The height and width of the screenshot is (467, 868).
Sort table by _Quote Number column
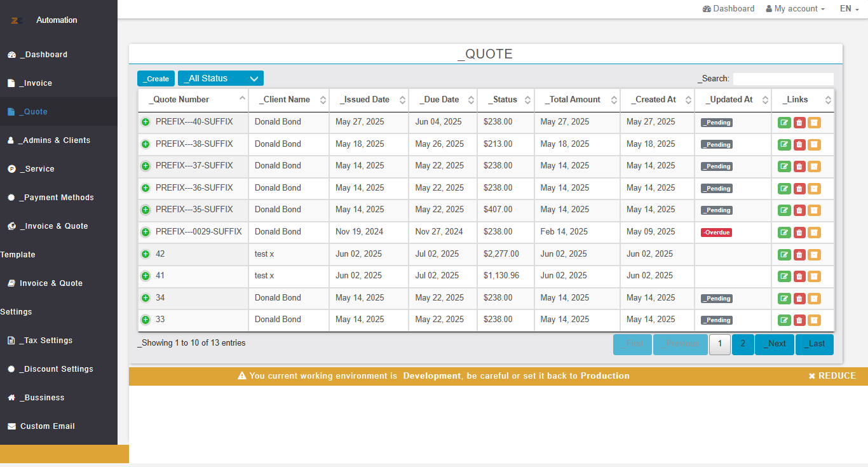(x=193, y=100)
